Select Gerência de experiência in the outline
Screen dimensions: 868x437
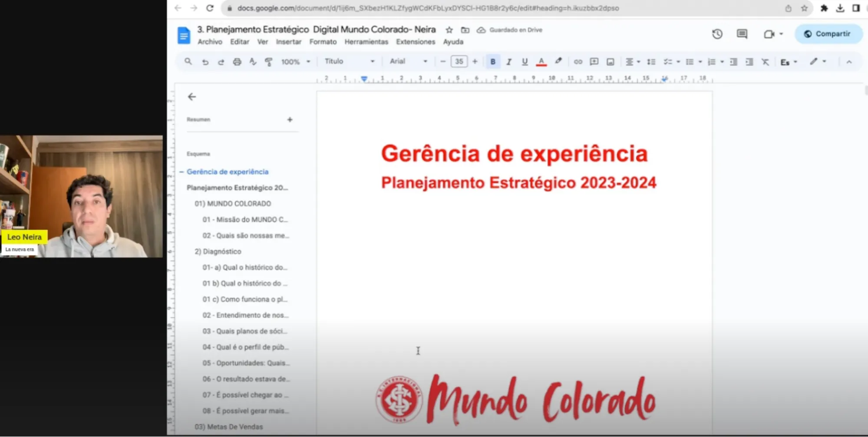click(228, 171)
